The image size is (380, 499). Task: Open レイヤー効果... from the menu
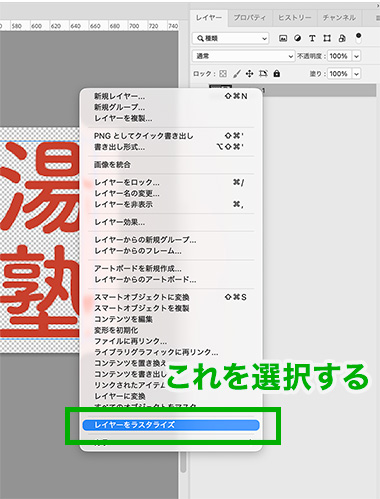[x=170, y=222]
